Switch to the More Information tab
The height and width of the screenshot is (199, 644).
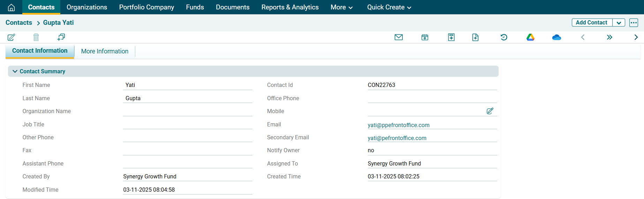pos(105,51)
